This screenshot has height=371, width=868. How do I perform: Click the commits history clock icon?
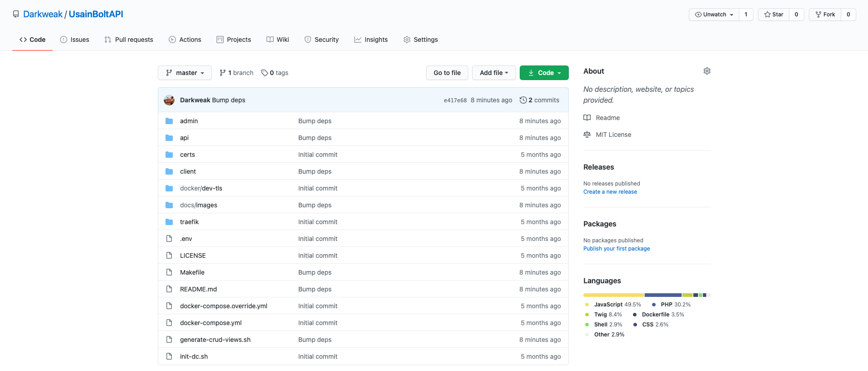point(523,100)
